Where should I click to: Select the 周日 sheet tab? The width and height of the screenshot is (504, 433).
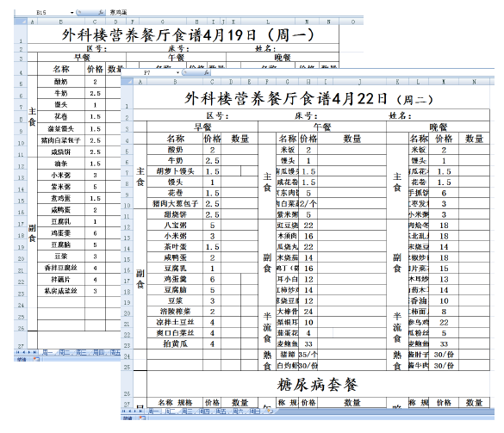click(255, 411)
